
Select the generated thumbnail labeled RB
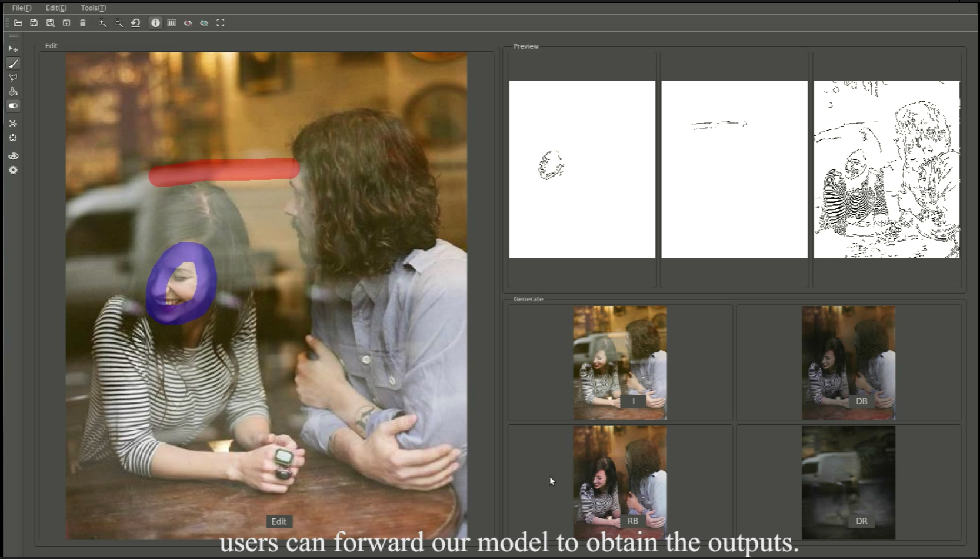click(x=620, y=483)
